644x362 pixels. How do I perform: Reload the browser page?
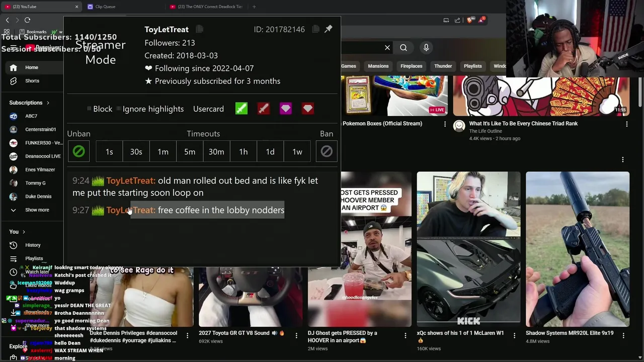coord(27,20)
